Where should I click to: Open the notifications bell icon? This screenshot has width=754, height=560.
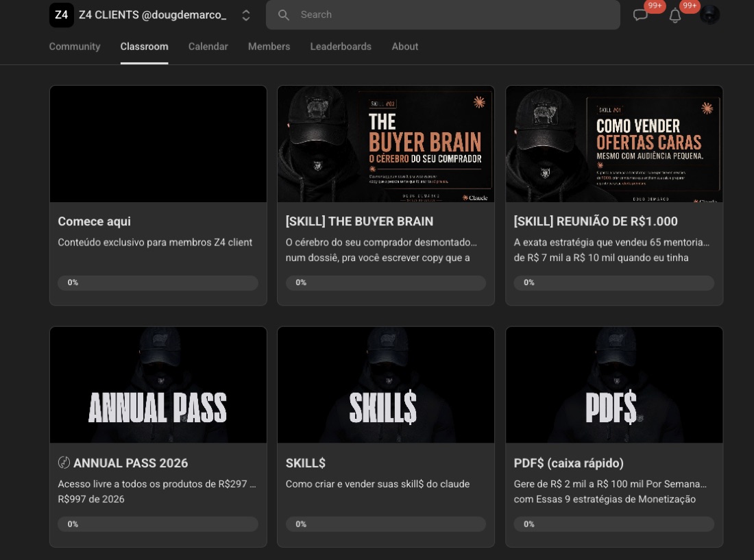click(x=675, y=15)
